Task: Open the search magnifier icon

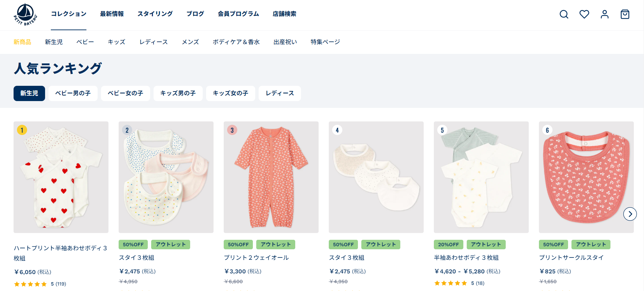Action: click(564, 14)
